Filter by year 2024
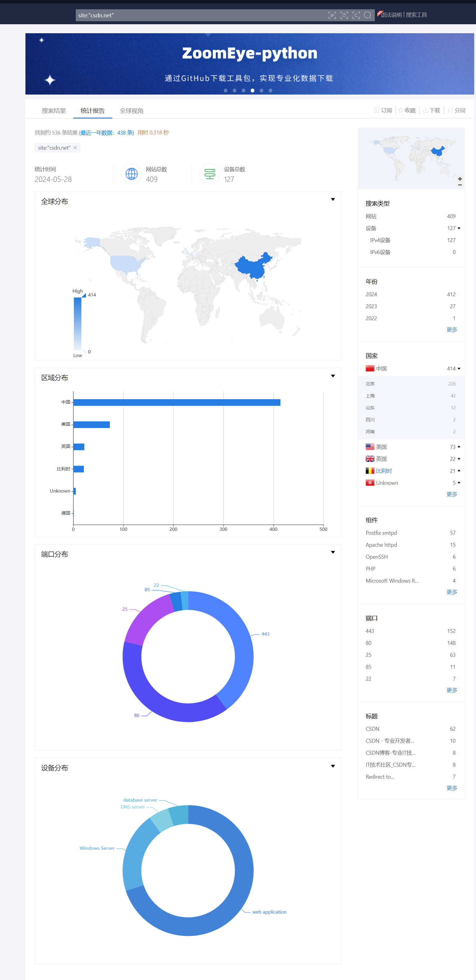 [410, 294]
